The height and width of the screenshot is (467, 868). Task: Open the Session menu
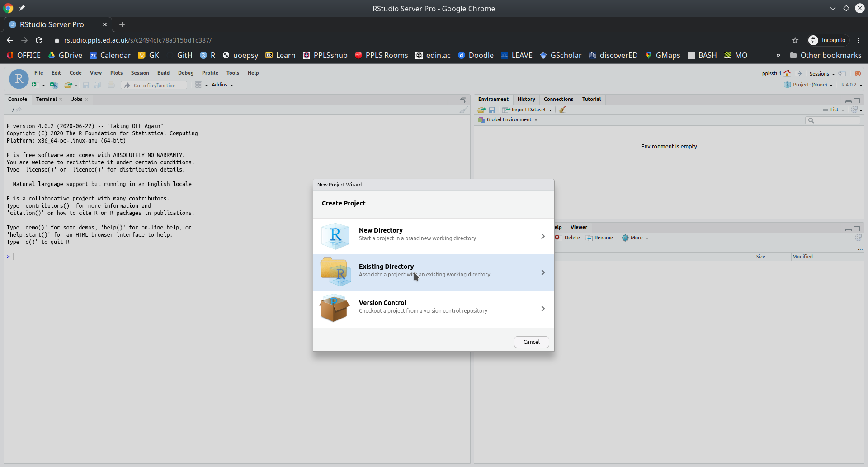140,73
